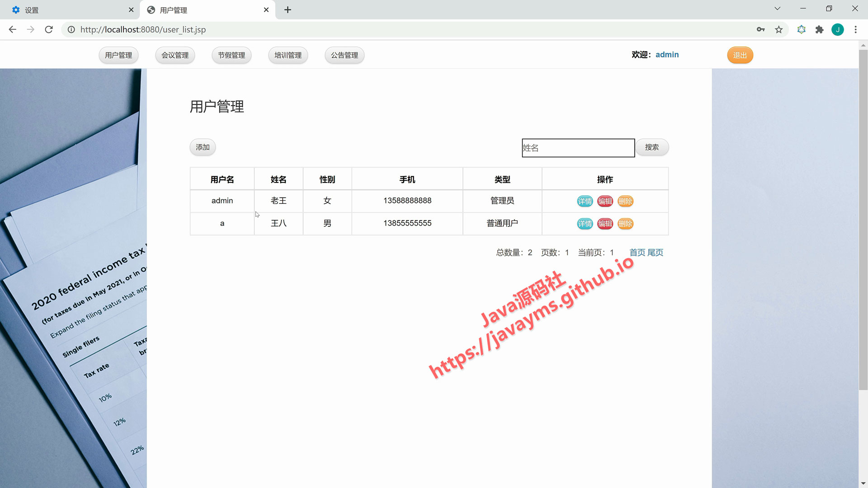Open saved passwords key icon

[760, 29]
